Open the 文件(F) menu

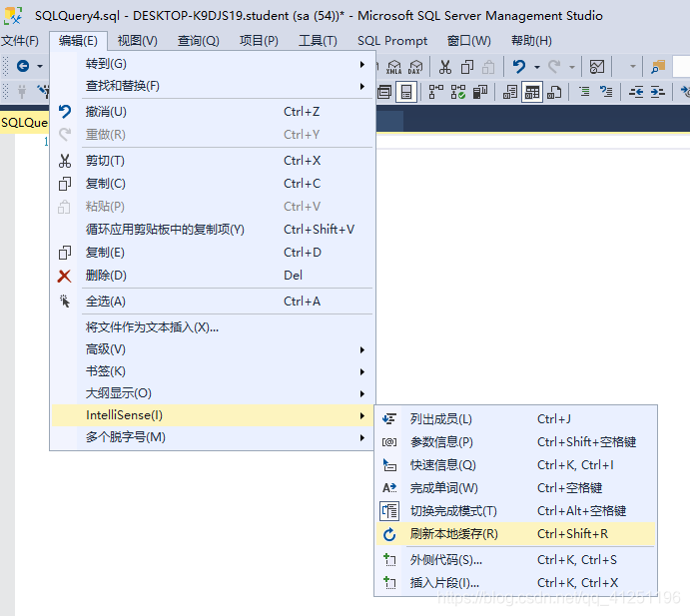coord(20,41)
